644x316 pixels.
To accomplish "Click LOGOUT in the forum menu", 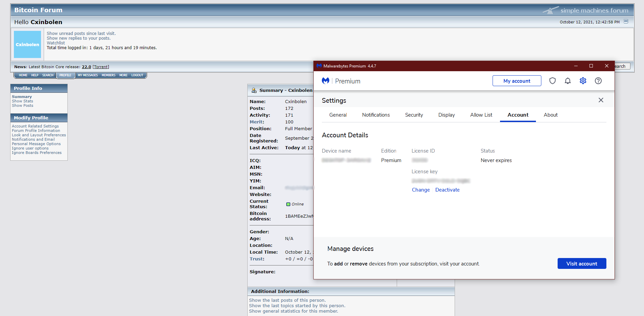I will [x=137, y=75].
